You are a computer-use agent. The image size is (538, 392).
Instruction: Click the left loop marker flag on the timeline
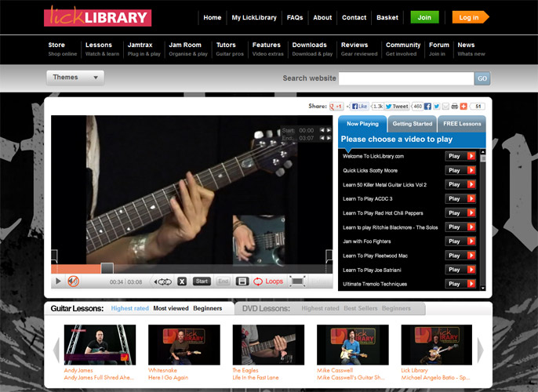click(x=54, y=256)
